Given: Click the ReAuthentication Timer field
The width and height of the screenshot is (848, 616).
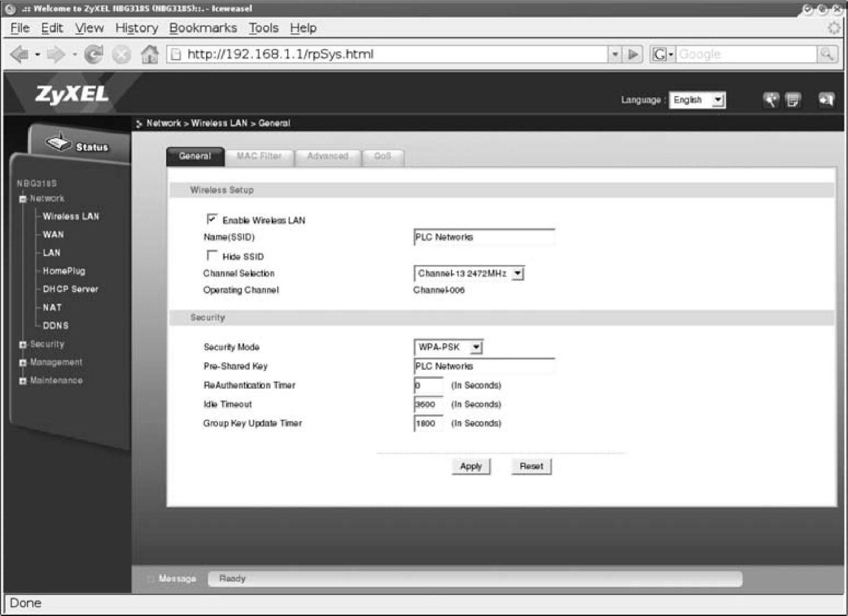Looking at the screenshot, I should pyautogui.click(x=428, y=385).
